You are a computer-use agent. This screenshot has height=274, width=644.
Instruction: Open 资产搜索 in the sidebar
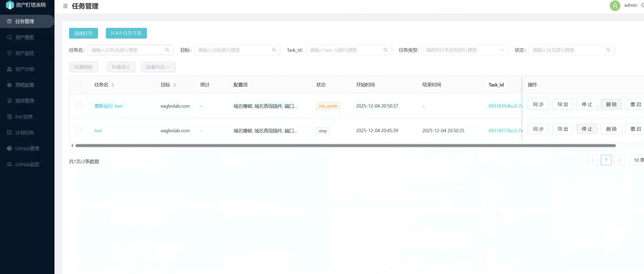coord(24,38)
